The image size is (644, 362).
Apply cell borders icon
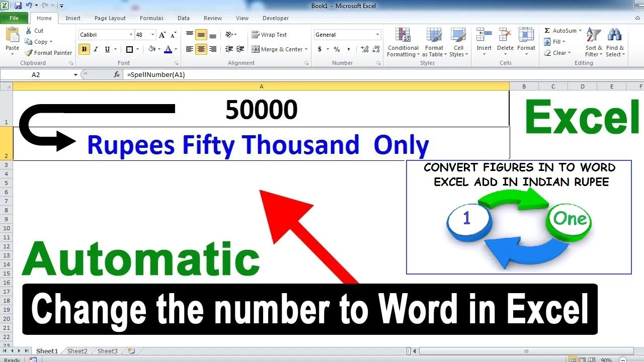(x=129, y=49)
